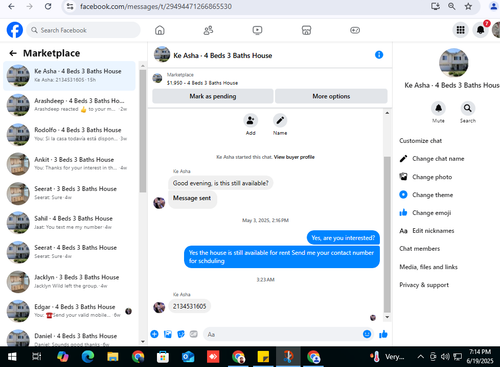
Task: Click the browser address bar URL
Action: tap(156, 6)
